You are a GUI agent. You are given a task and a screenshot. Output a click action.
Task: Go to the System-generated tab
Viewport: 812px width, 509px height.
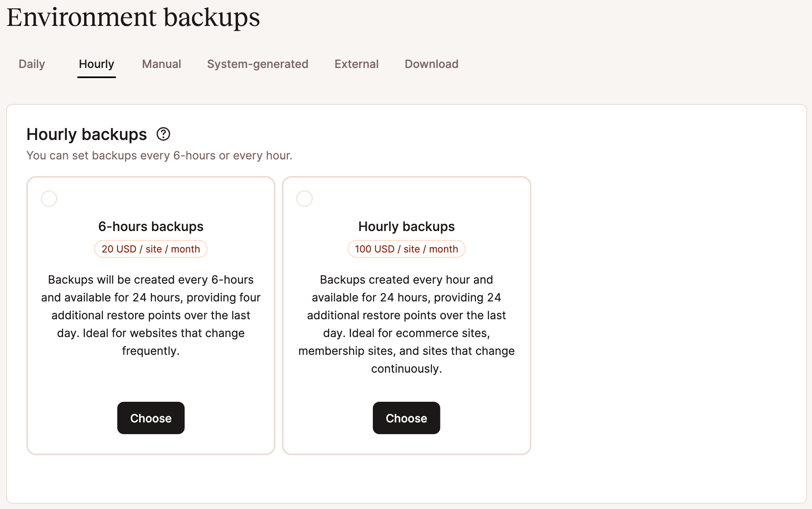click(x=258, y=64)
